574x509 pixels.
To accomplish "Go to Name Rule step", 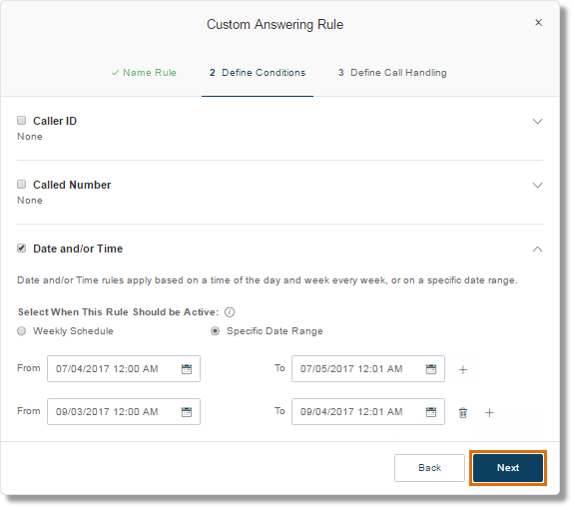I will tap(144, 73).
